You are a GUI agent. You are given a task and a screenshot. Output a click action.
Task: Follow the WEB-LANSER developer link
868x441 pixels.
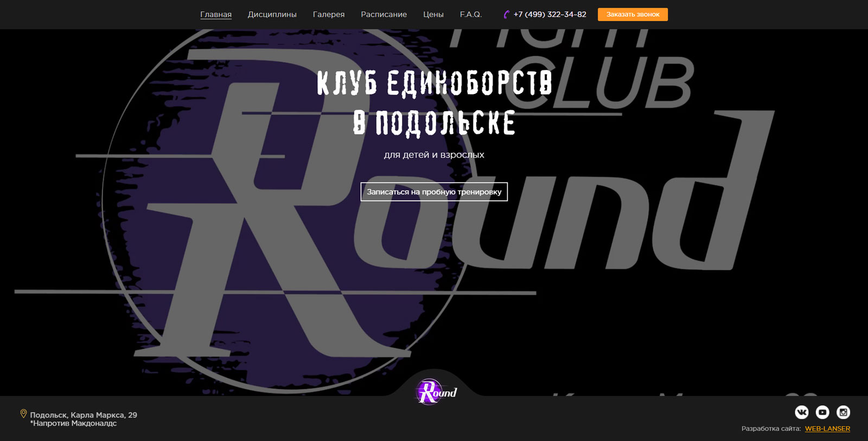click(827, 429)
